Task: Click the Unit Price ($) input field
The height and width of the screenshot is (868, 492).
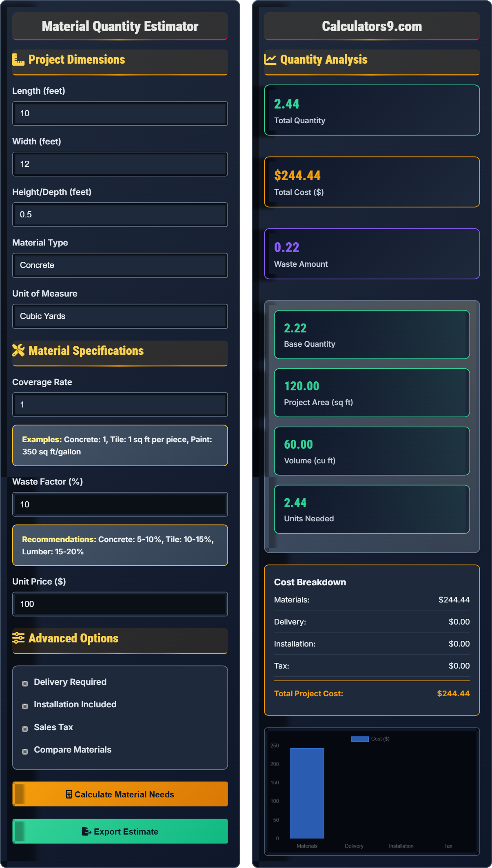Action: pyautogui.click(x=120, y=604)
